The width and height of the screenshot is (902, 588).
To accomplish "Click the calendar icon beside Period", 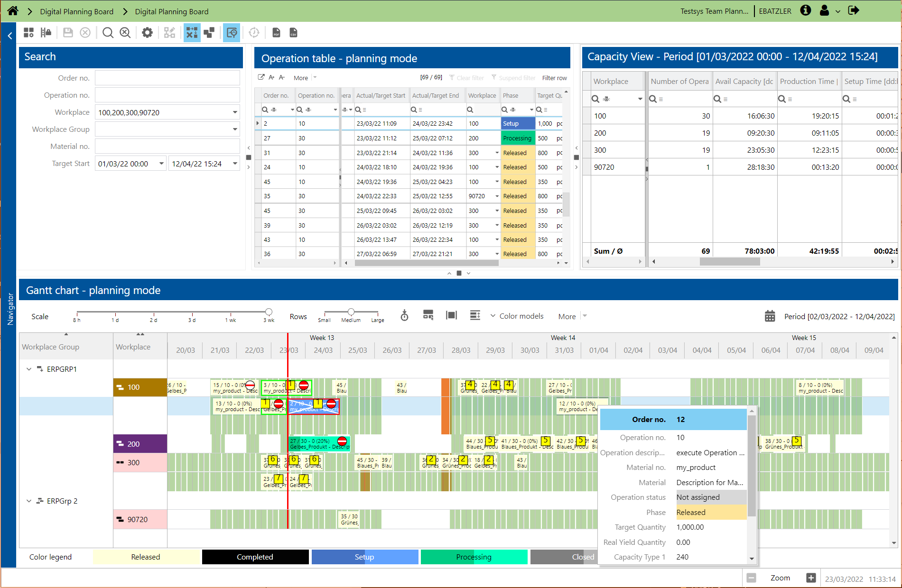I will click(x=770, y=316).
